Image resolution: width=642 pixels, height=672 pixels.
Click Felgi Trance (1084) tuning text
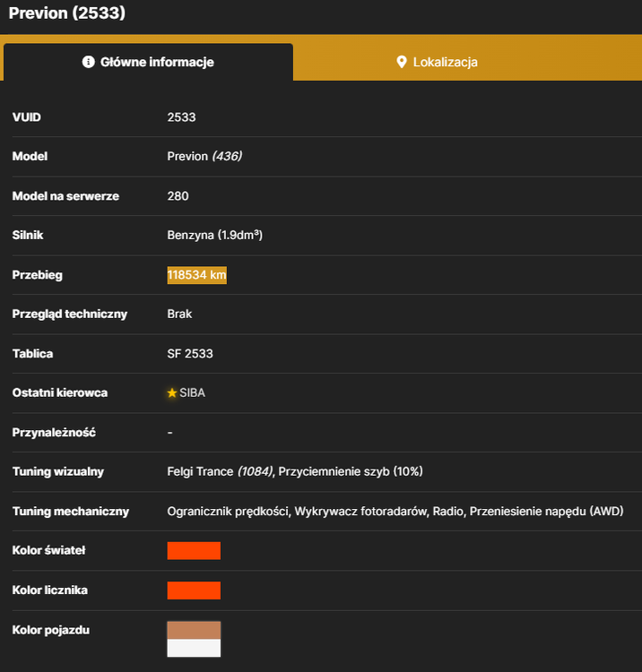[220, 472]
